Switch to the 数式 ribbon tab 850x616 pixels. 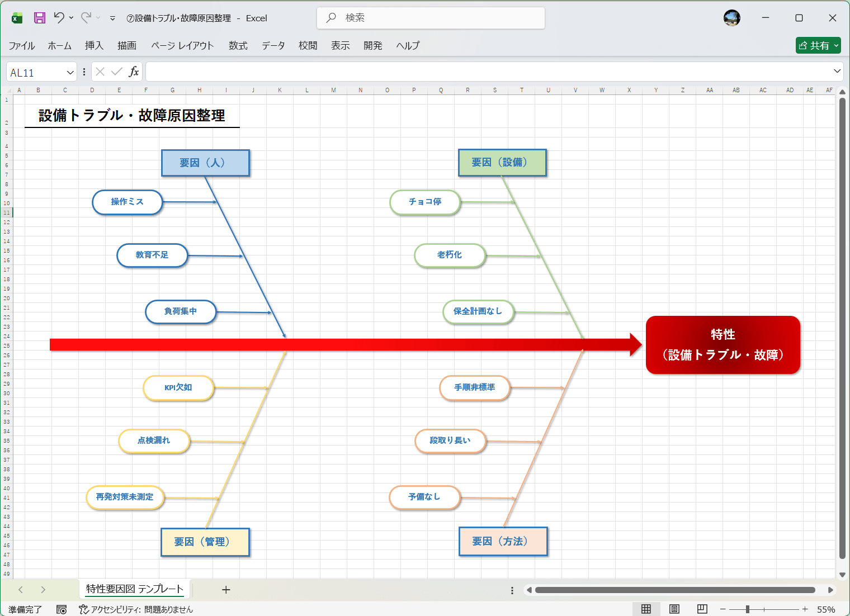[x=238, y=45]
